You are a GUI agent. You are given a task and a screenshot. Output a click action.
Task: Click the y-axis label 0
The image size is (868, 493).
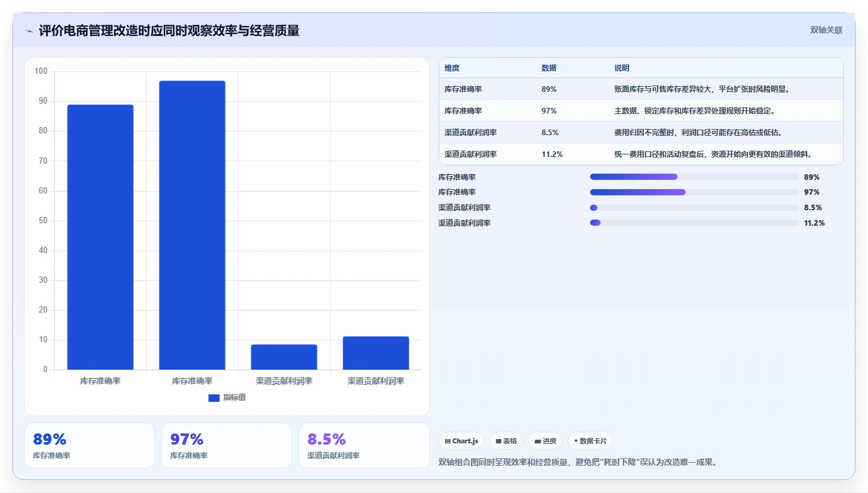(45, 370)
